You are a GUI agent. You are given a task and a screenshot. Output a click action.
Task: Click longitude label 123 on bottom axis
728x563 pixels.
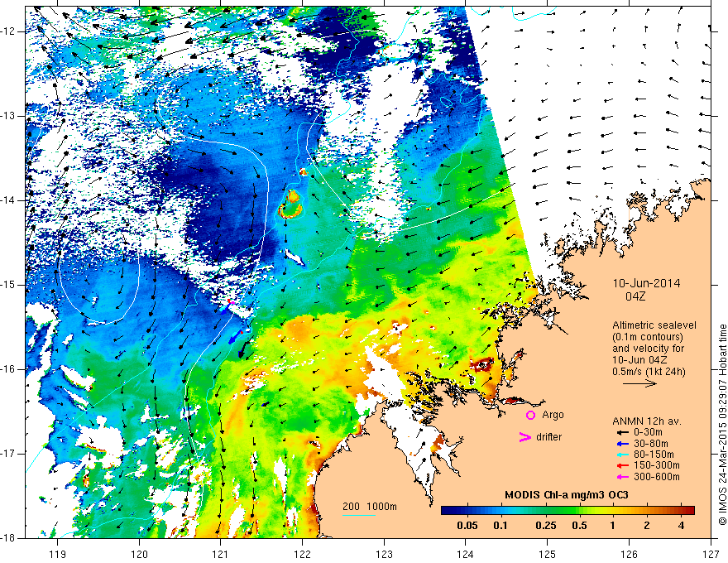(x=384, y=554)
